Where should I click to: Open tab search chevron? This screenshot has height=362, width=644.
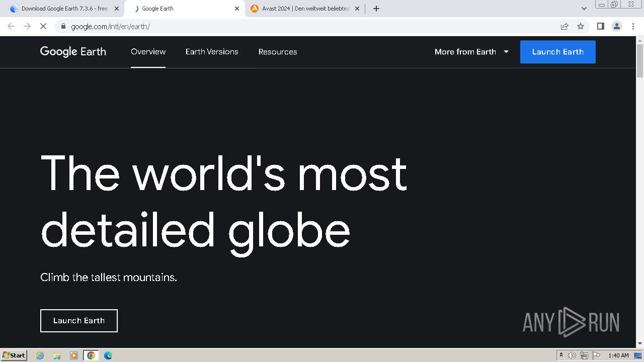[x=584, y=9]
